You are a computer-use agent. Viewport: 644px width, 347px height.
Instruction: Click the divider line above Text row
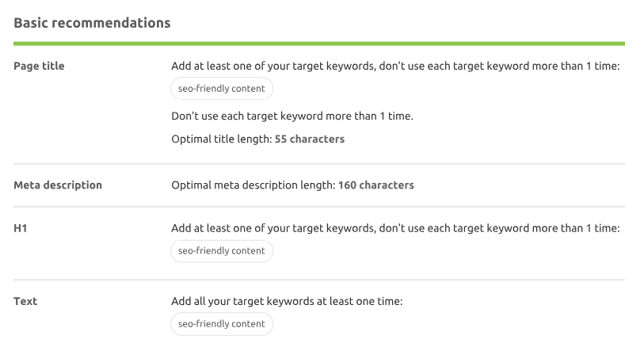click(x=319, y=280)
